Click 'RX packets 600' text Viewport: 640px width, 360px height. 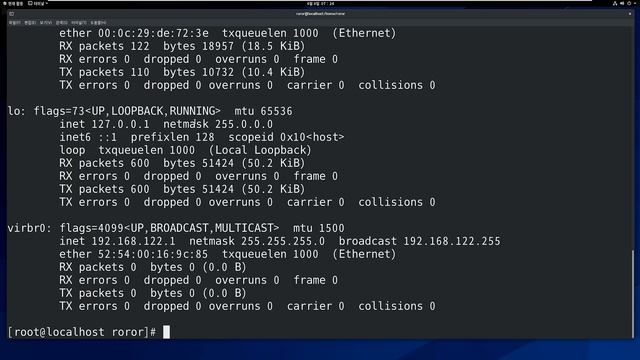(104, 163)
